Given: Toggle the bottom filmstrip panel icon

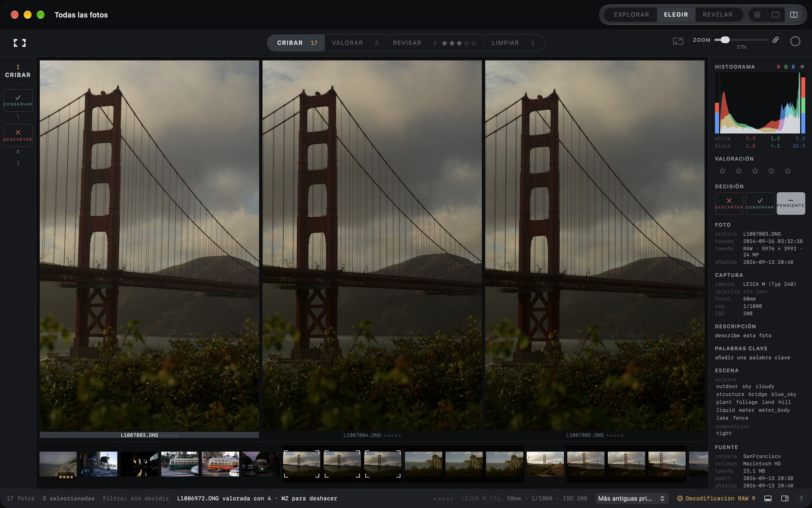Looking at the screenshot, I should coord(768,498).
